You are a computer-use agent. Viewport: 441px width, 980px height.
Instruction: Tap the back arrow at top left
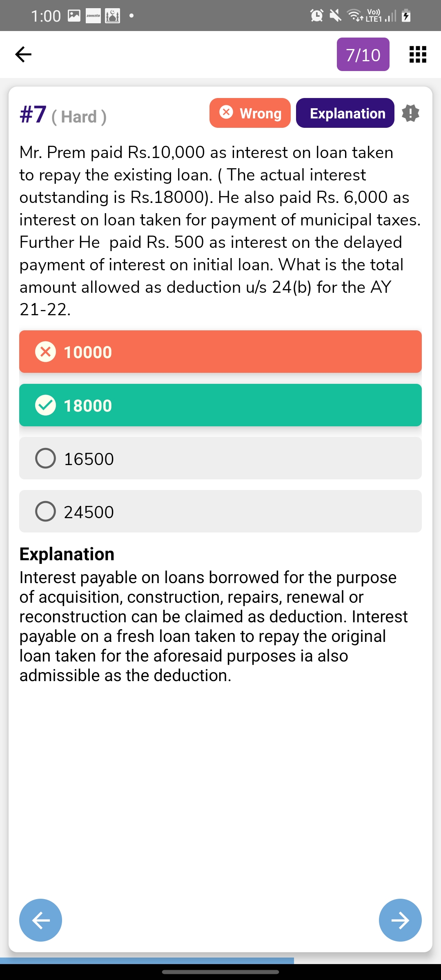point(23,54)
